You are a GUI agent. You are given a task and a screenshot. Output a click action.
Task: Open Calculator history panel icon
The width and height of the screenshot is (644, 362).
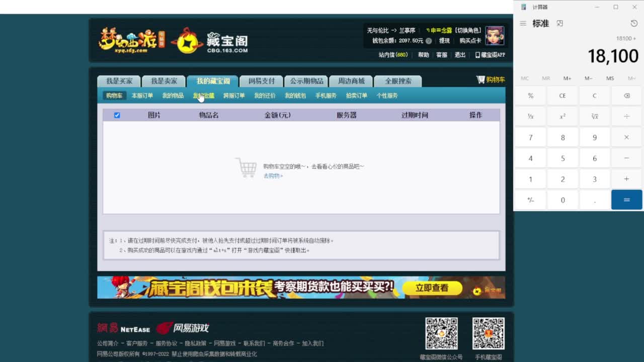click(x=634, y=24)
